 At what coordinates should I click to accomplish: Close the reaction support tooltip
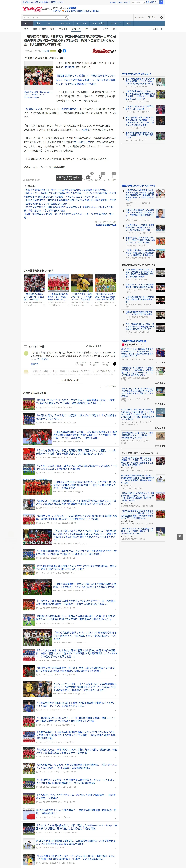(80, 176)
